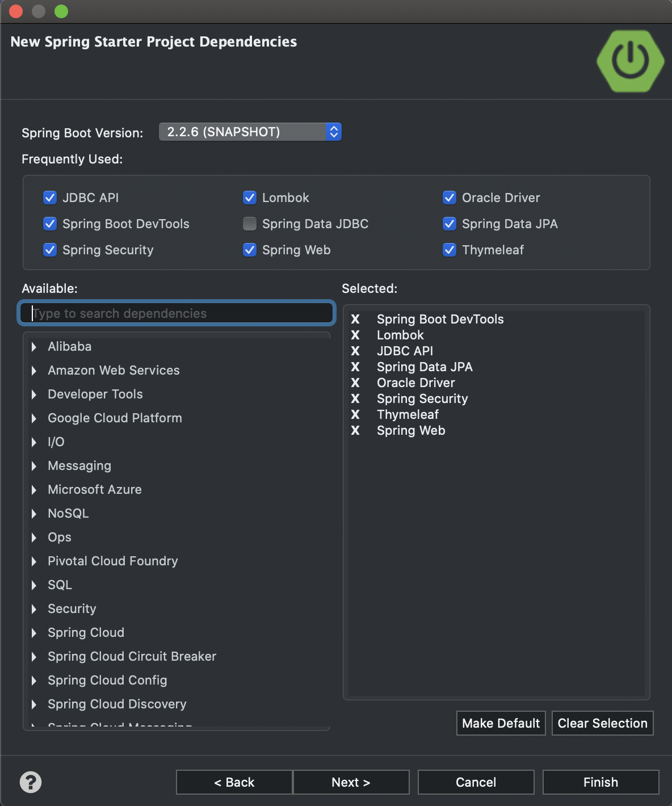
Task: Select the Developer Tools label
Action: (95, 394)
